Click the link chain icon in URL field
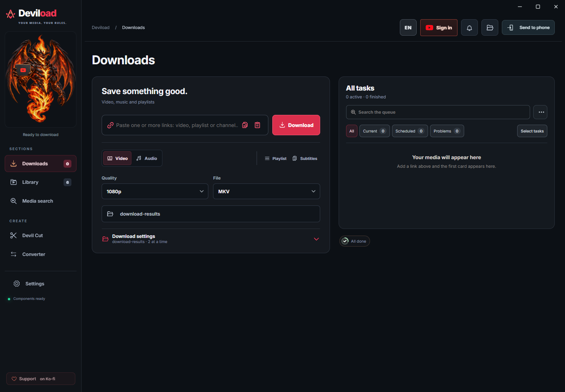This screenshot has width=565, height=392. click(x=110, y=125)
